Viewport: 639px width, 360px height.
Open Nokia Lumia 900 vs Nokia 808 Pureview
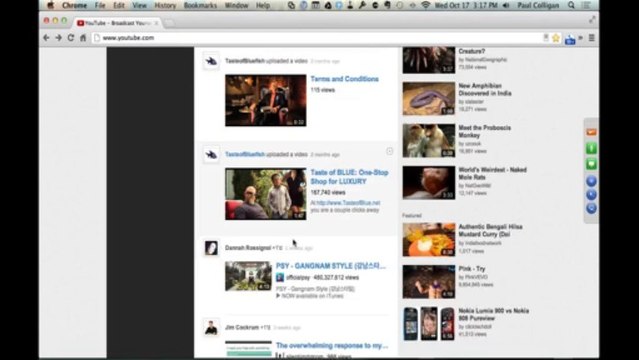tap(494, 314)
